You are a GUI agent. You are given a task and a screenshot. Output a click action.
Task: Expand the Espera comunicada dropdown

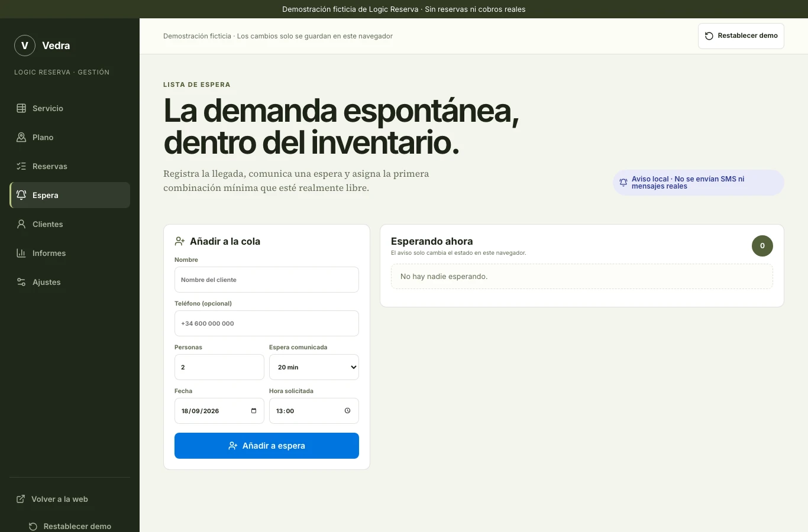[x=314, y=367]
